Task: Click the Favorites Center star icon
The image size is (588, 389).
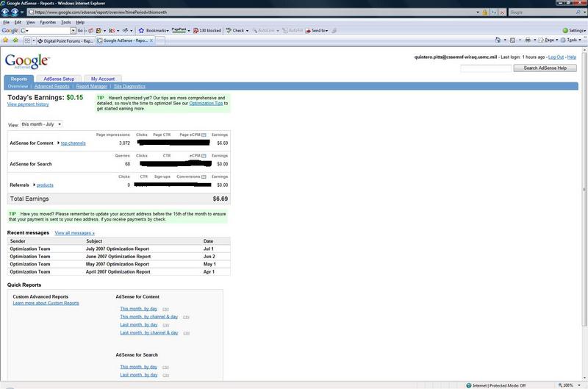Action: (x=6, y=40)
